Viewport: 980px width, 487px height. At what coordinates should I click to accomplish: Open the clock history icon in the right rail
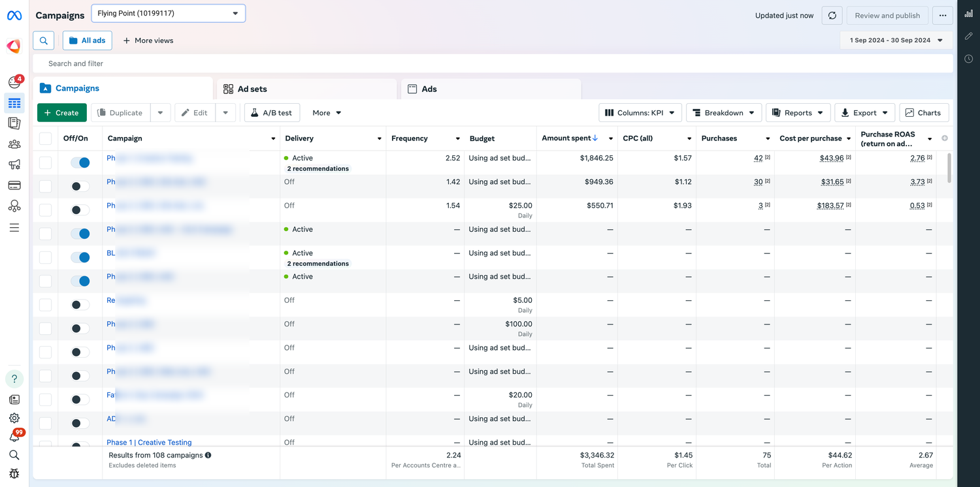[x=969, y=59]
